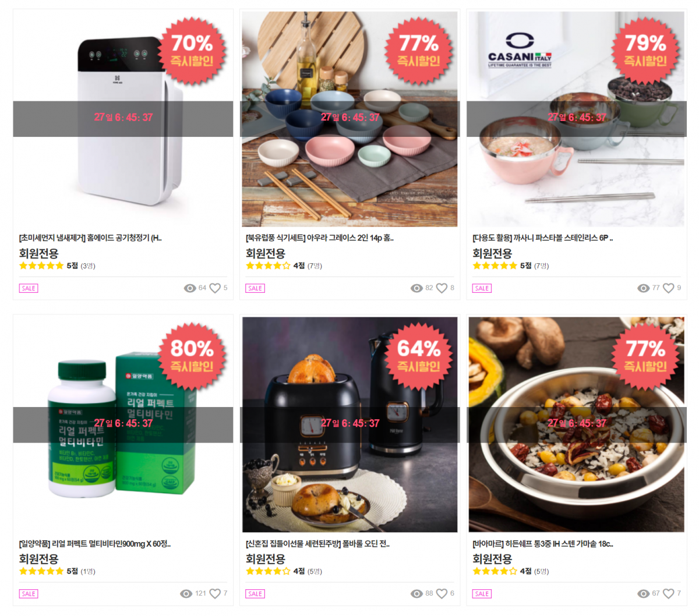Like the Aura Grace tableware set via its heart
699x616 pixels.
pos(442,288)
